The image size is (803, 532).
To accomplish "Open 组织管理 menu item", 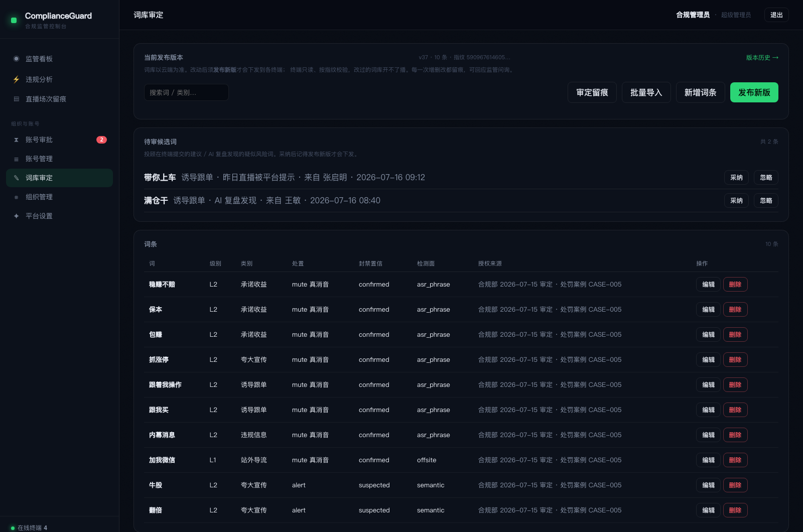I will coord(59,197).
